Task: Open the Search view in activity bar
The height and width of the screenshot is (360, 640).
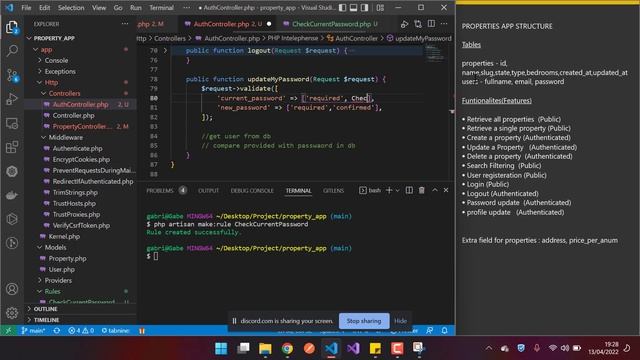Action: click(x=12, y=51)
